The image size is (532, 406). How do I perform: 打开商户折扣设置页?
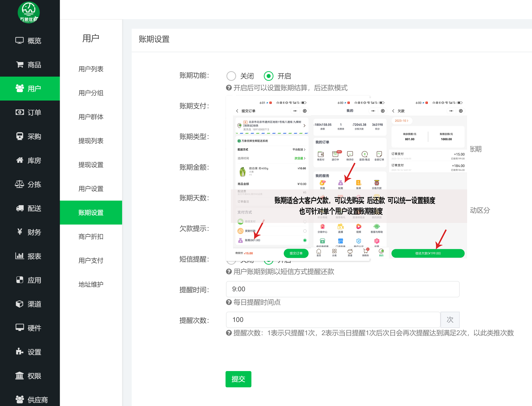tap(91, 237)
